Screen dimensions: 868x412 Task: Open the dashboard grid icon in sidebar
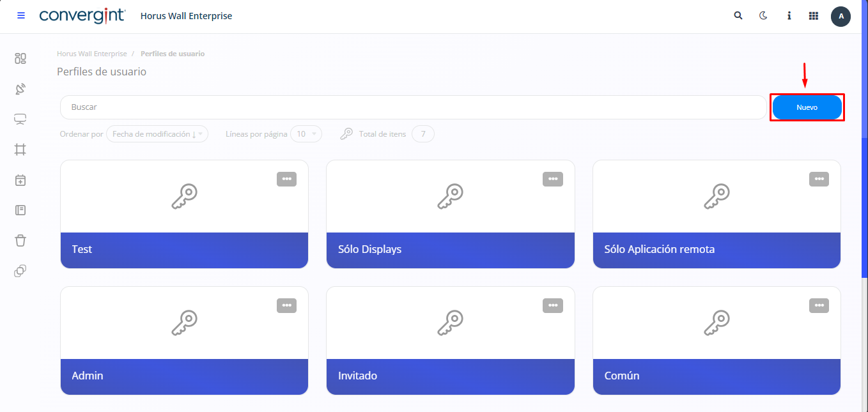(x=20, y=58)
